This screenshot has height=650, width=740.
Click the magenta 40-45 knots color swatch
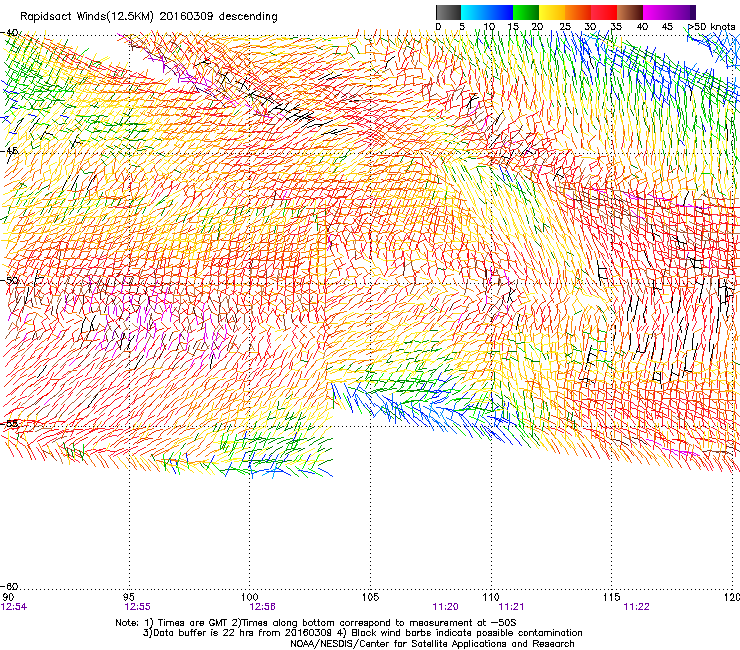(x=656, y=12)
